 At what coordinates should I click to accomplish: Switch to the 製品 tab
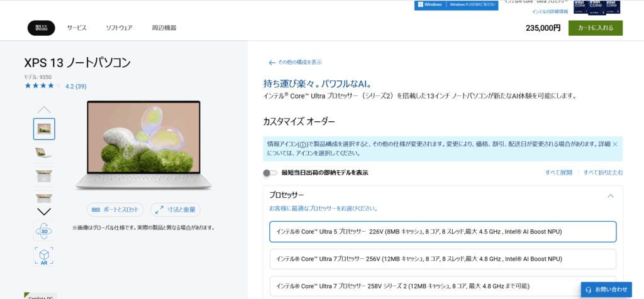pos(41,28)
